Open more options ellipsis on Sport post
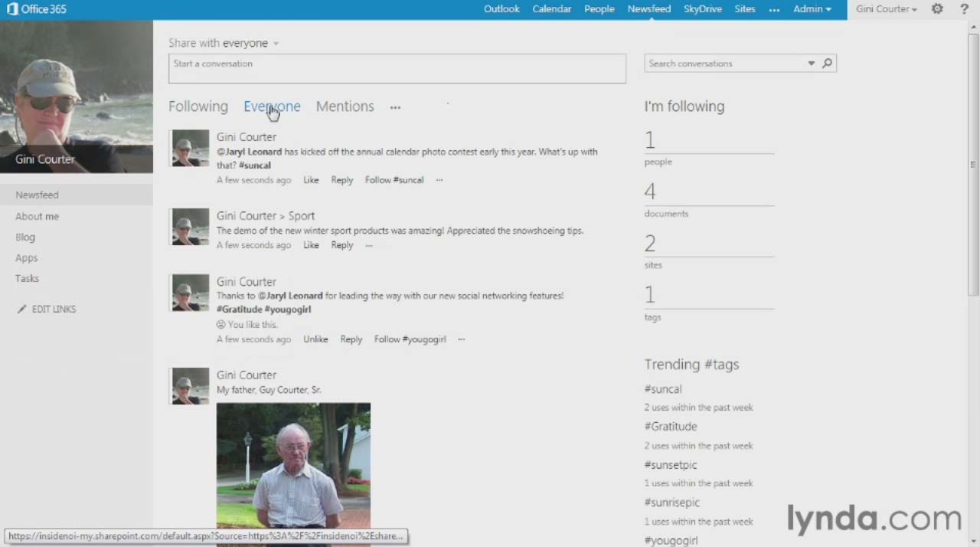980x547 pixels. pos(369,246)
